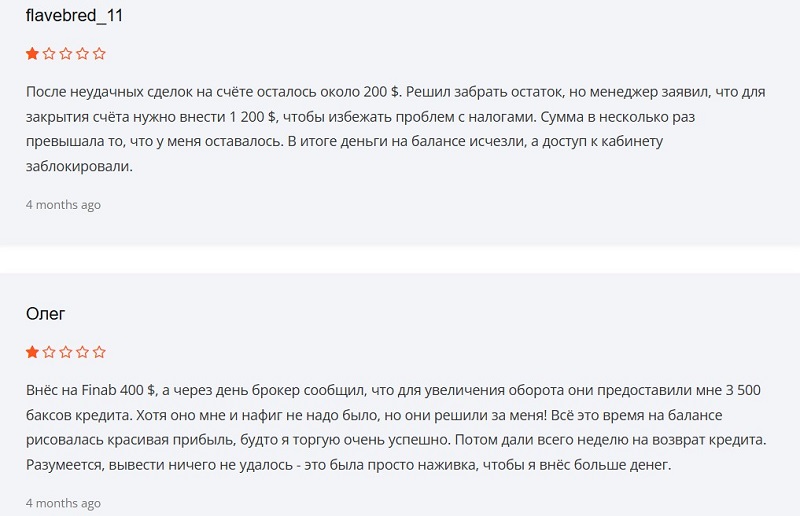Click the fifth star in Олег's rating
800x516 pixels.
99,352
